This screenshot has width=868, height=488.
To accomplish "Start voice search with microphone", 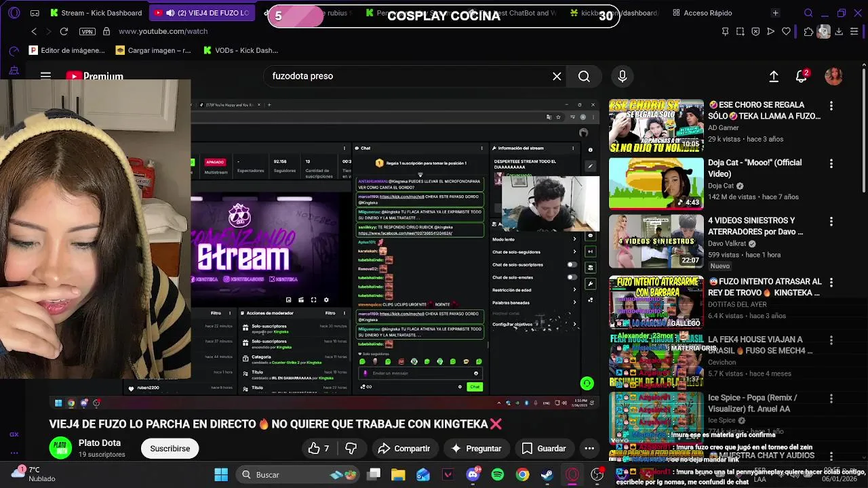I will pos(622,77).
